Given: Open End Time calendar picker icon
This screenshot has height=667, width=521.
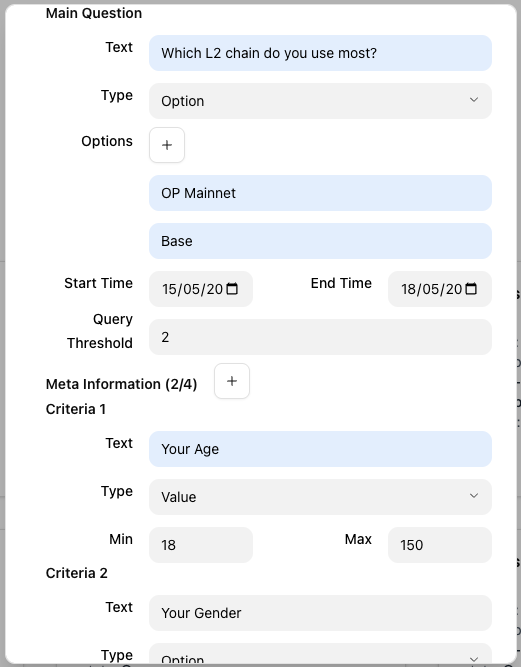Looking at the screenshot, I should pyautogui.click(x=471, y=289).
